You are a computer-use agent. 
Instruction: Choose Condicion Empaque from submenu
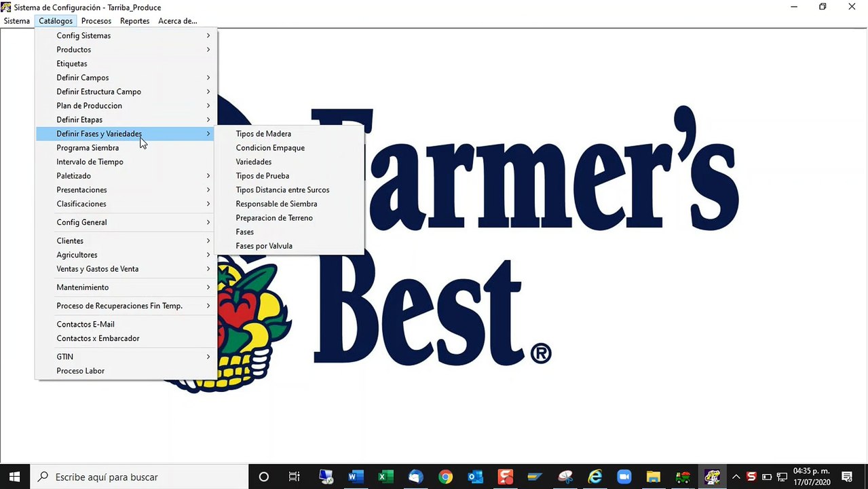pyautogui.click(x=290, y=148)
